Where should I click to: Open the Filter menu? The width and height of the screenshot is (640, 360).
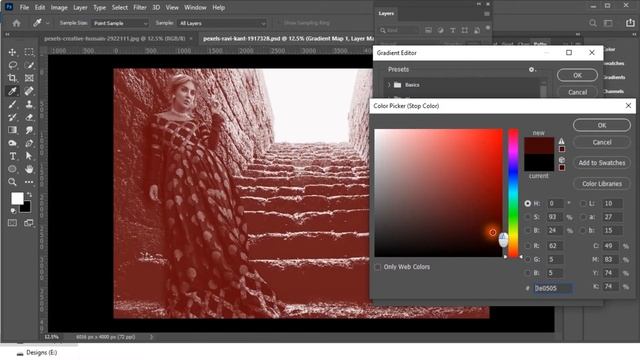[140, 7]
